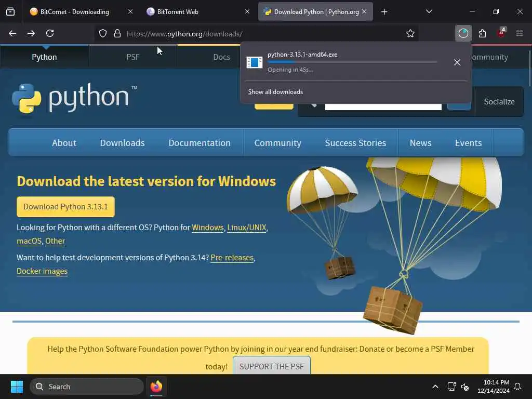The width and height of the screenshot is (532, 399).
Task: Open the muted volume tray icon
Action: coord(465,387)
